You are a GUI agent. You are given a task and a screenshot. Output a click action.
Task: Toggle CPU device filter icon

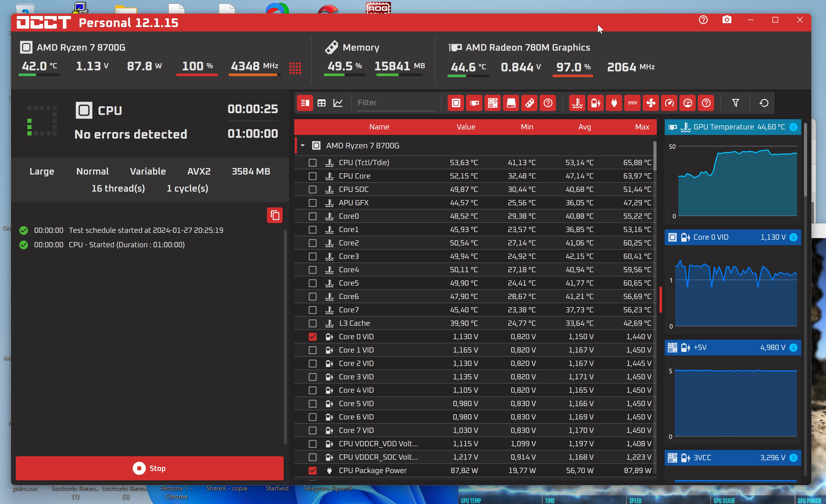(x=456, y=103)
